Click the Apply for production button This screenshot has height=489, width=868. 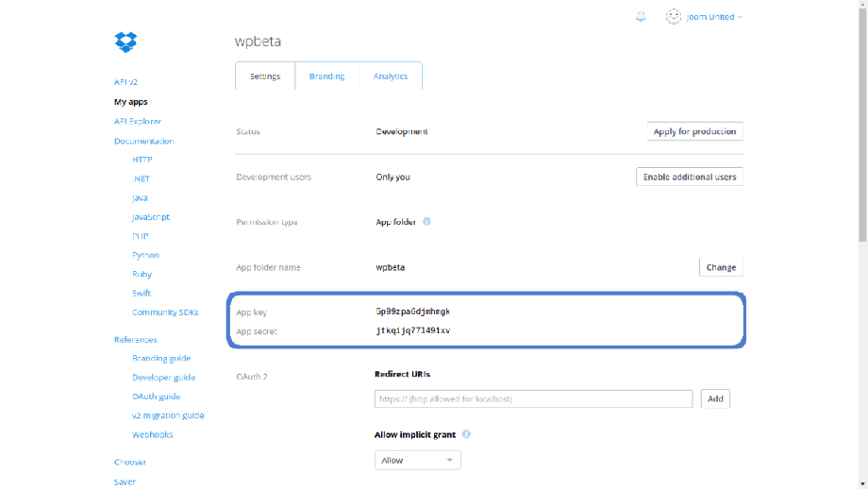694,131
